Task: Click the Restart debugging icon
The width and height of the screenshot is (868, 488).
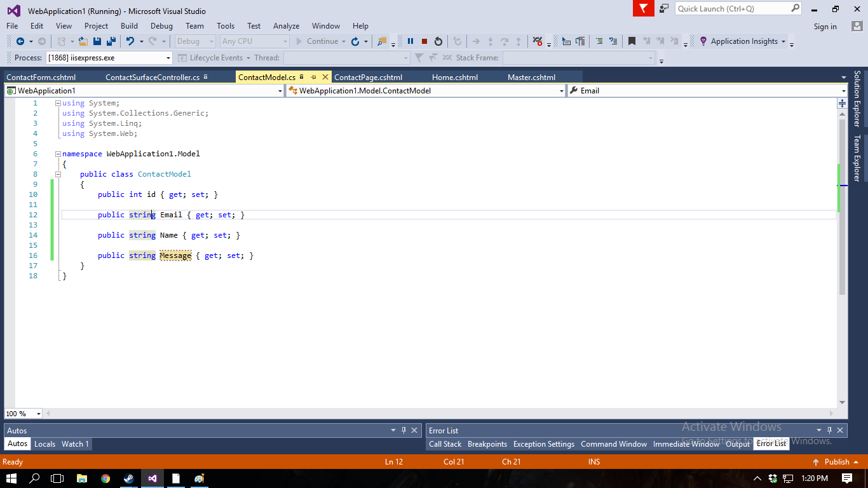Action: click(x=438, y=41)
